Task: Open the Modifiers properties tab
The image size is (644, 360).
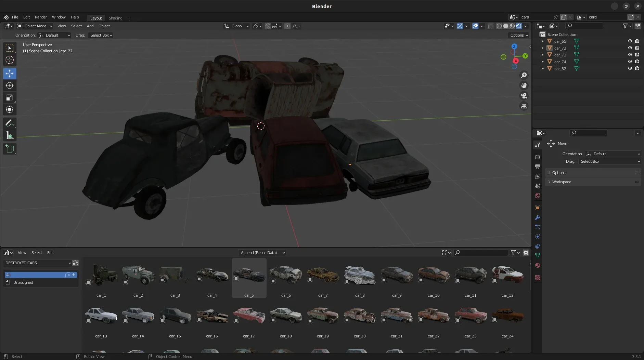Action: pos(538,217)
